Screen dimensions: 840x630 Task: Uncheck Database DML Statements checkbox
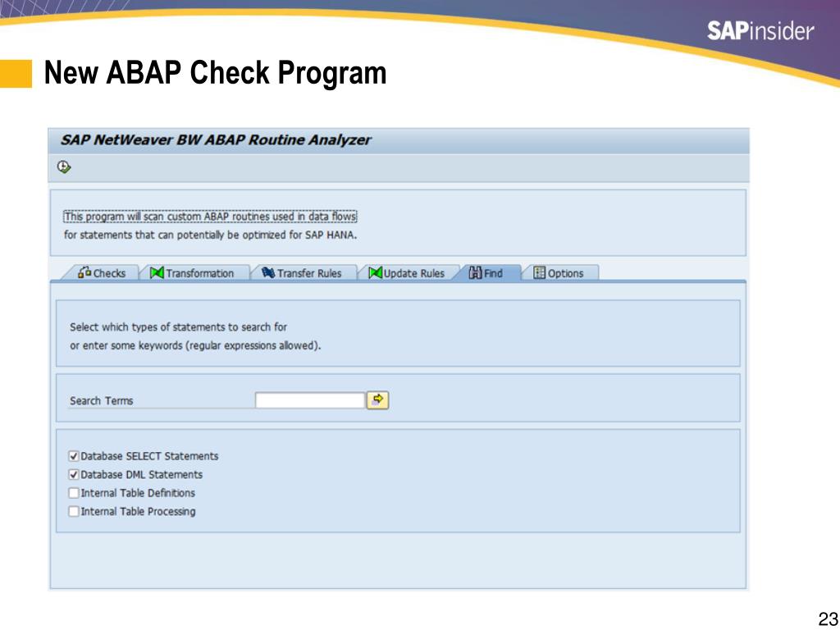[74, 475]
